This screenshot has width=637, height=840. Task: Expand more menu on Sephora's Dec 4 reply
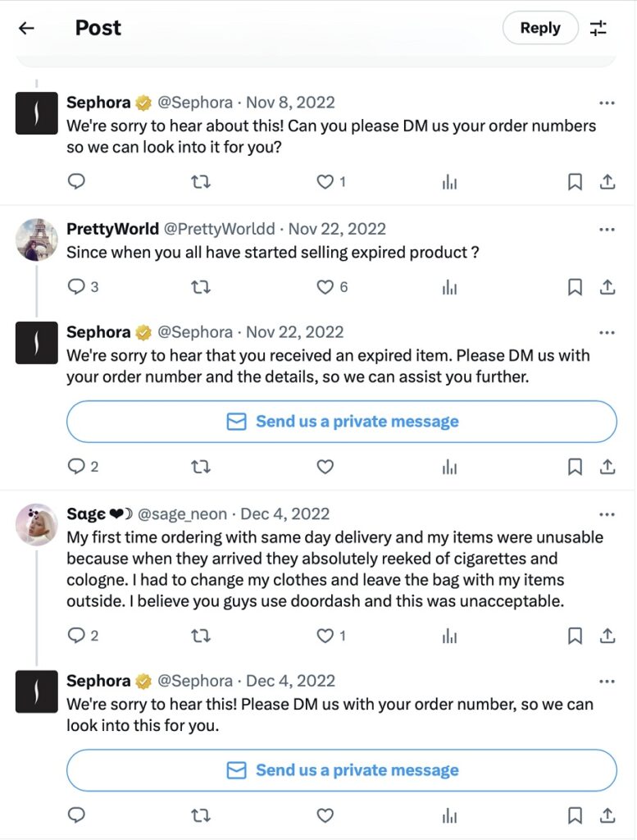tap(607, 681)
